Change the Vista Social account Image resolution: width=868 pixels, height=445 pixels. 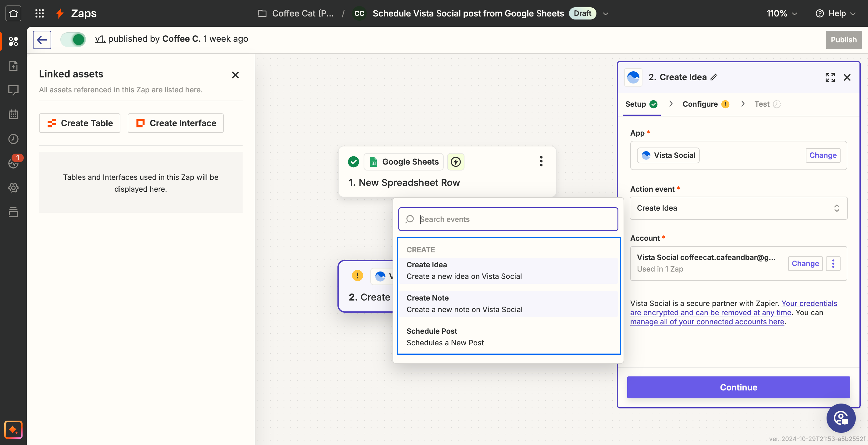805,263
